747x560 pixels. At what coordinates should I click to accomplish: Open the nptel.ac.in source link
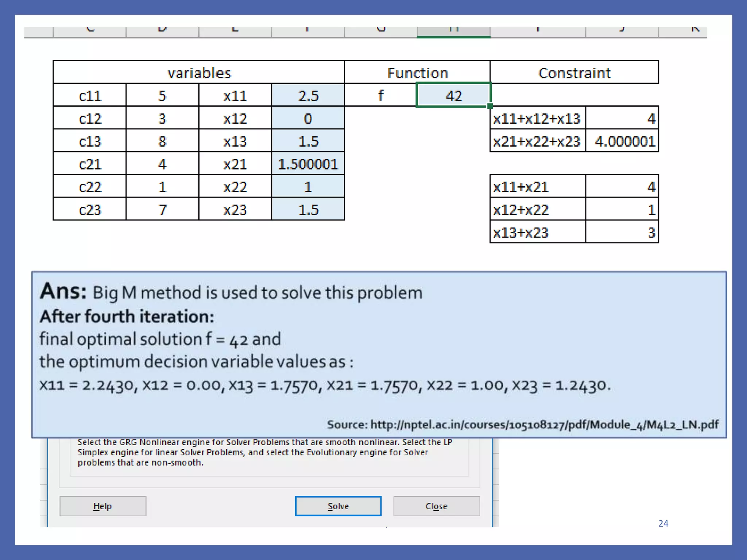544,424
